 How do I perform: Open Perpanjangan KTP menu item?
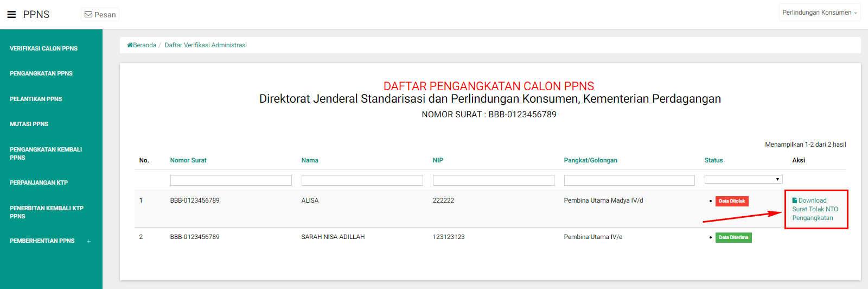point(39,183)
